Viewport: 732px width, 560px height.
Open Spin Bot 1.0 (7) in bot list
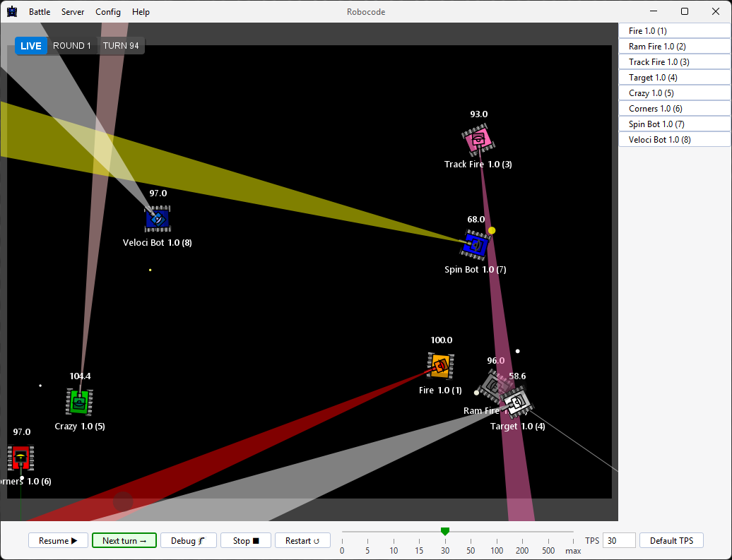point(675,124)
